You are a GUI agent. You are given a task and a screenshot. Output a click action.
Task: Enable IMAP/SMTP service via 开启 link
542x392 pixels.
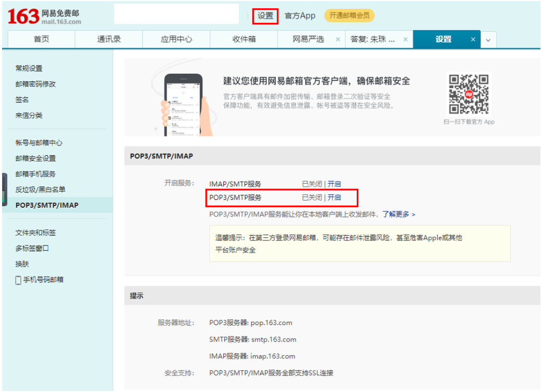(x=334, y=184)
